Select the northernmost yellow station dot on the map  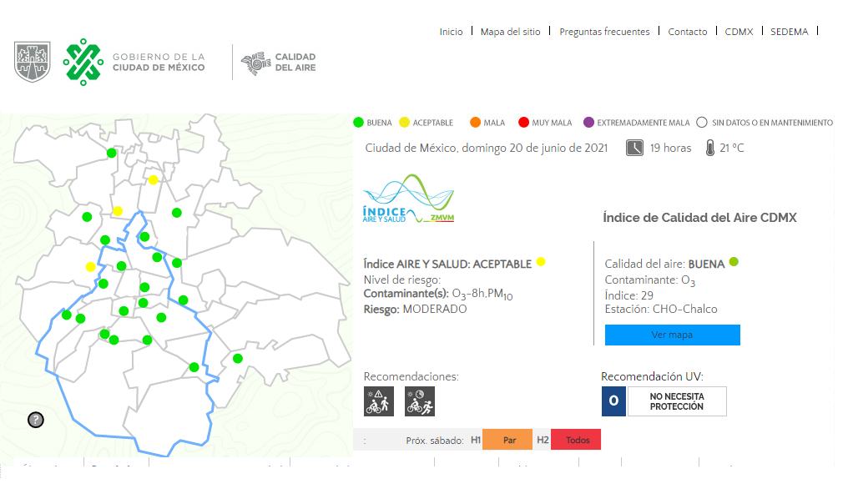click(x=154, y=180)
